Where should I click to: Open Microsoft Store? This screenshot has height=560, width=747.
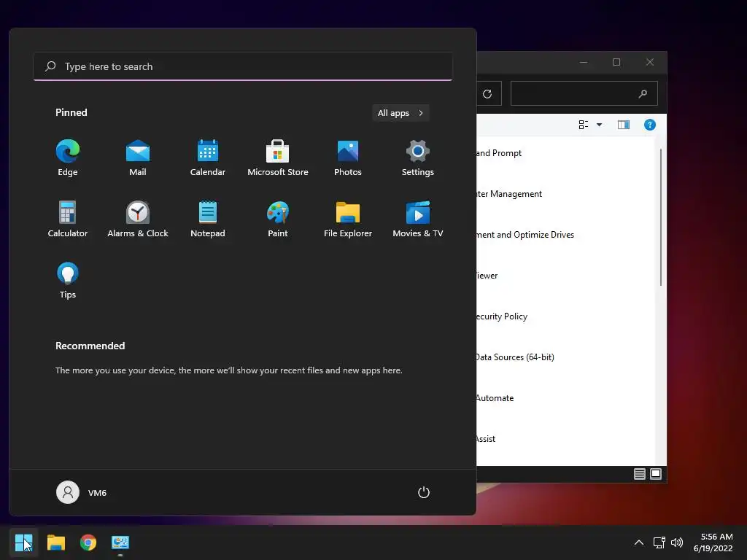pos(278,158)
